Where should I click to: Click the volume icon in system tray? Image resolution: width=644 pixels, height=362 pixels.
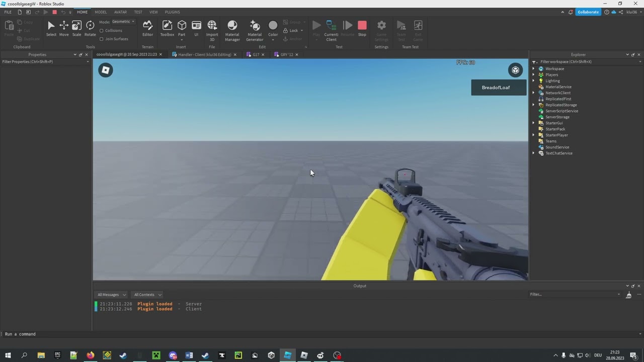pos(587,355)
